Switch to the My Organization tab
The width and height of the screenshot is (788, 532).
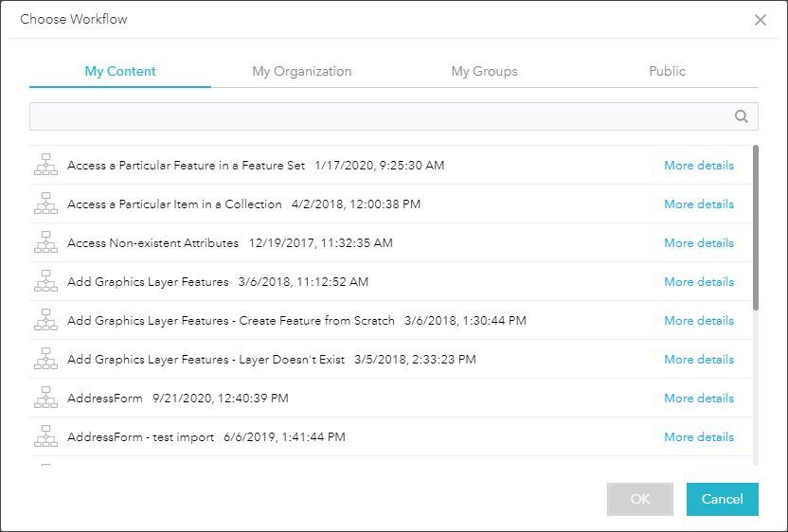(x=302, y=71)
